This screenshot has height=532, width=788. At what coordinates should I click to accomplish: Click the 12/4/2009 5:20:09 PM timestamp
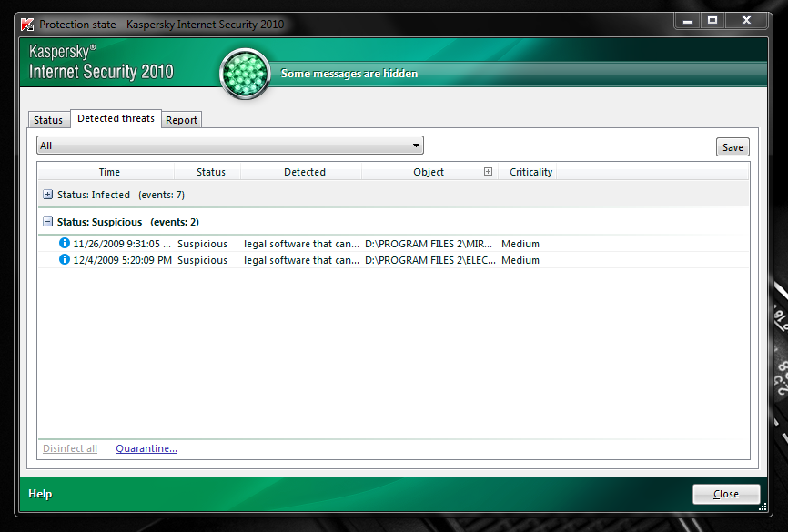[x=123, y=260]
